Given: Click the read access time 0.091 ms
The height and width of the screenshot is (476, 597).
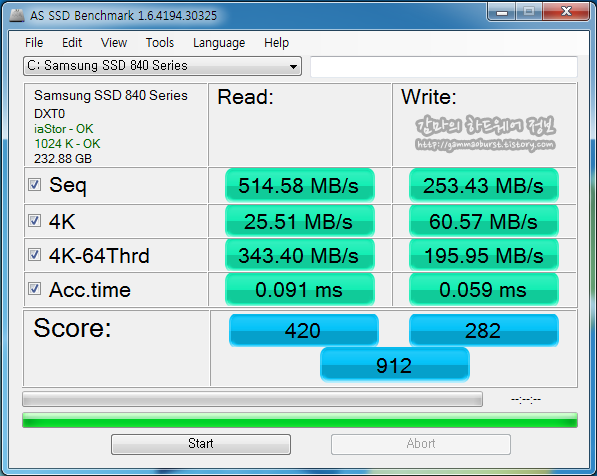Looking at the screenshot, I should (x=300, y=289).
